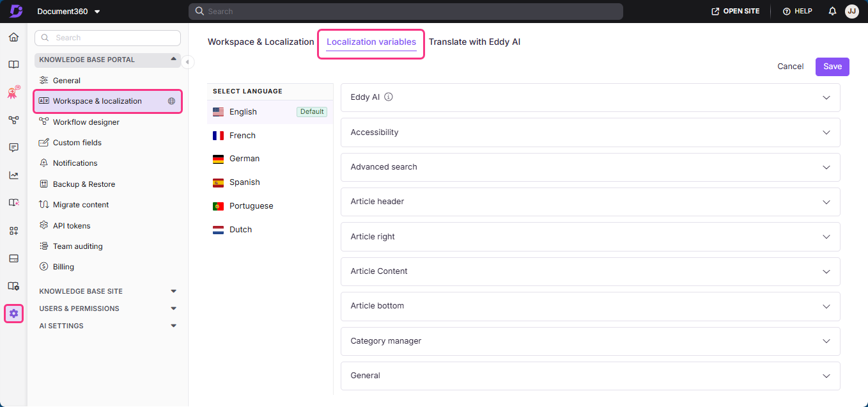Open the Analytics chart icon in rail
This screenshot has height=407, width=868.
13,175
